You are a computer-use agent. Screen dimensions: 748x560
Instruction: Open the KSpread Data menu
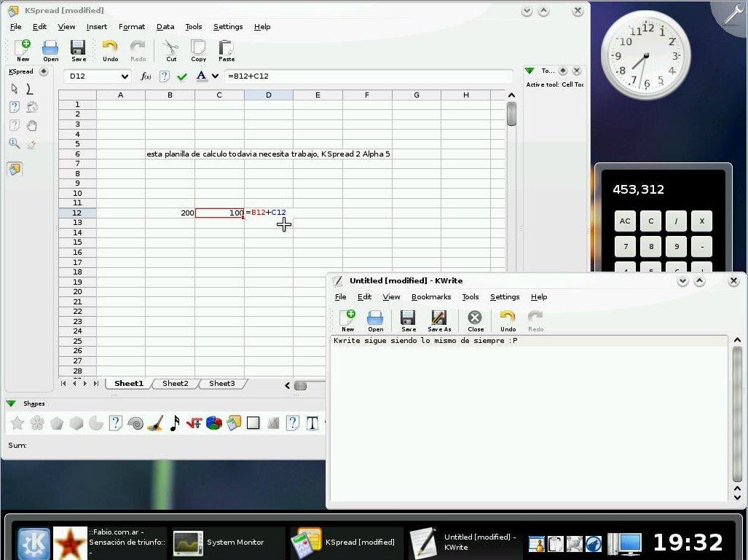[165, 27]
